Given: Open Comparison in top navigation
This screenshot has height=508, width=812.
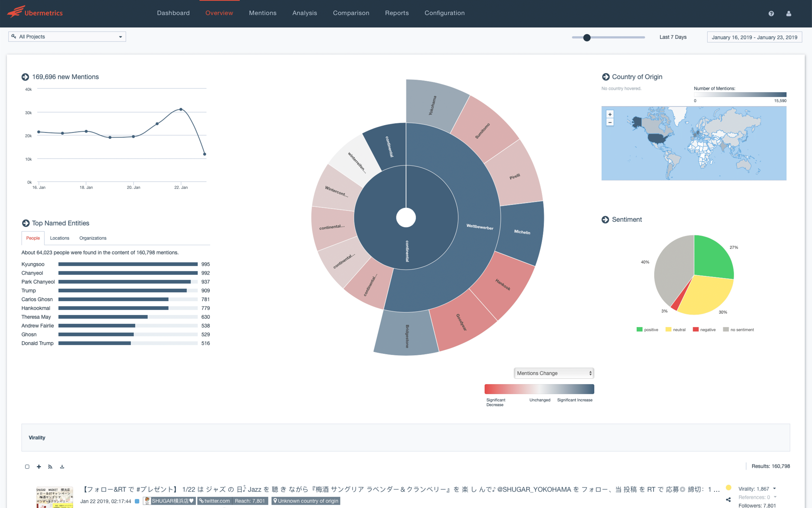Looking at the screenshot, I should 351,13.
